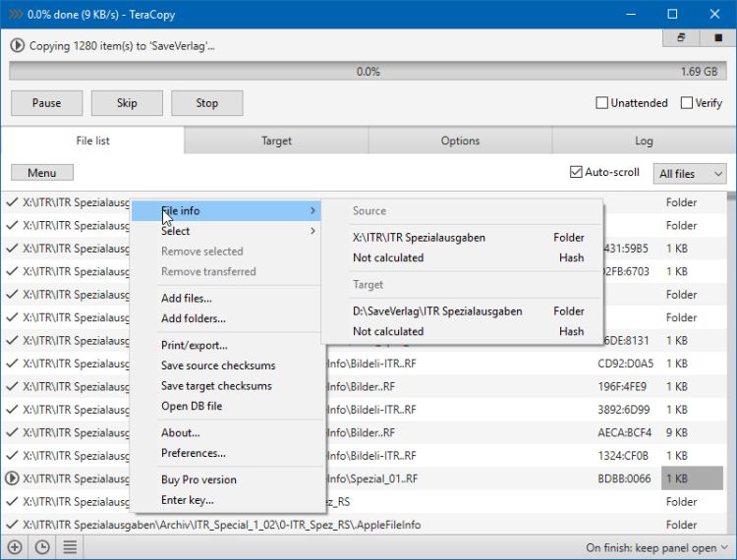Click the row ending in '0-ITR_Spez_RS\.AppleFileInfo'

pyautogui.click(x=362, y=525)
